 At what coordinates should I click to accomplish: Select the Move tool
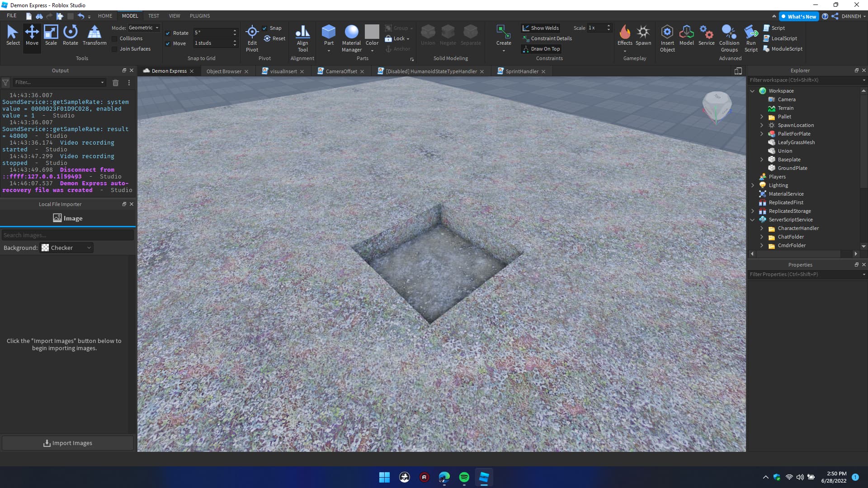click(32, 35)
